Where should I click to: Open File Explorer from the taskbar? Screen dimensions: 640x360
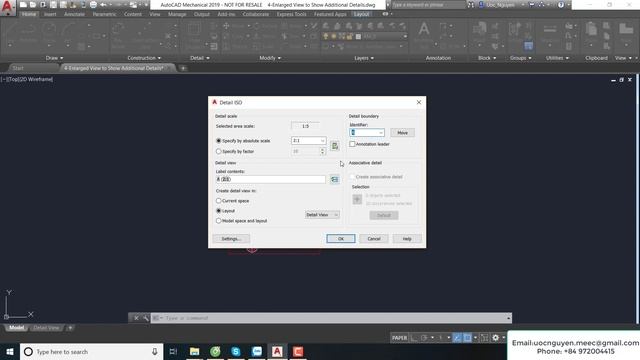pos(194,351)
